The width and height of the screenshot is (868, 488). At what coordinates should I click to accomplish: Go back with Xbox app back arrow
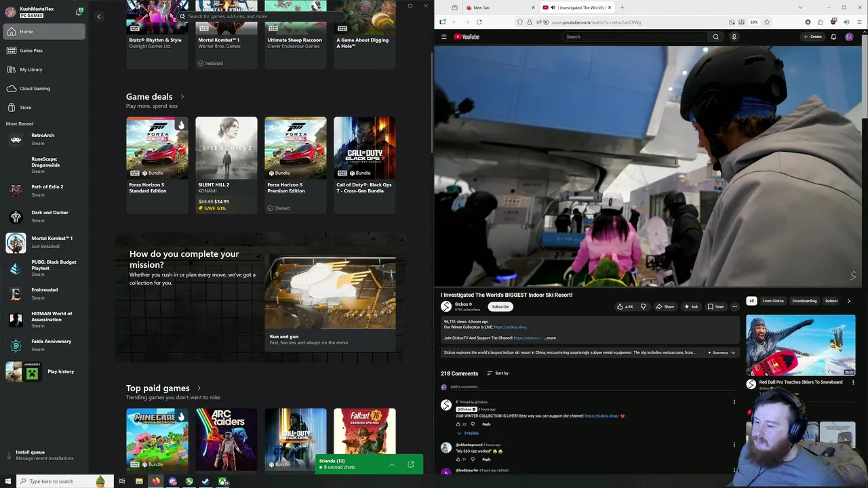pyautogui.click(x=99, y=16)
